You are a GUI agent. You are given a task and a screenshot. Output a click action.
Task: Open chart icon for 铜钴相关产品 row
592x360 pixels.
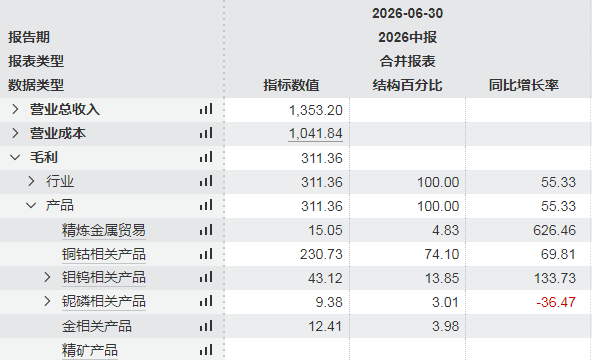[x=206, y=254]
